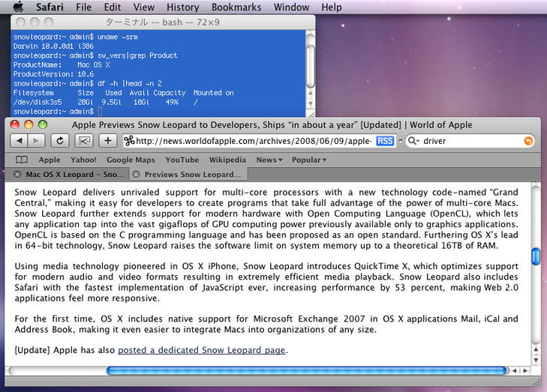Expand the Popular bookmarks folder
This screenshot has height=392, width=547.
(x=309, y=160)
